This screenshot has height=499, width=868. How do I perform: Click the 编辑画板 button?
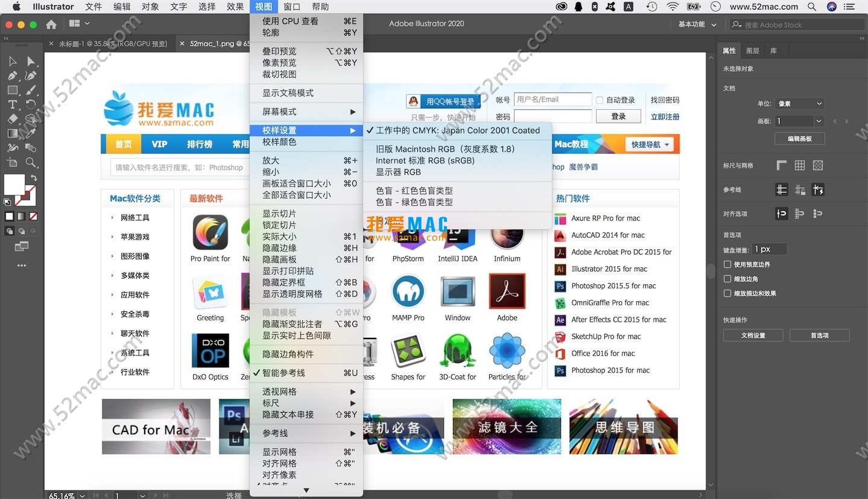(x=799, y=138)
